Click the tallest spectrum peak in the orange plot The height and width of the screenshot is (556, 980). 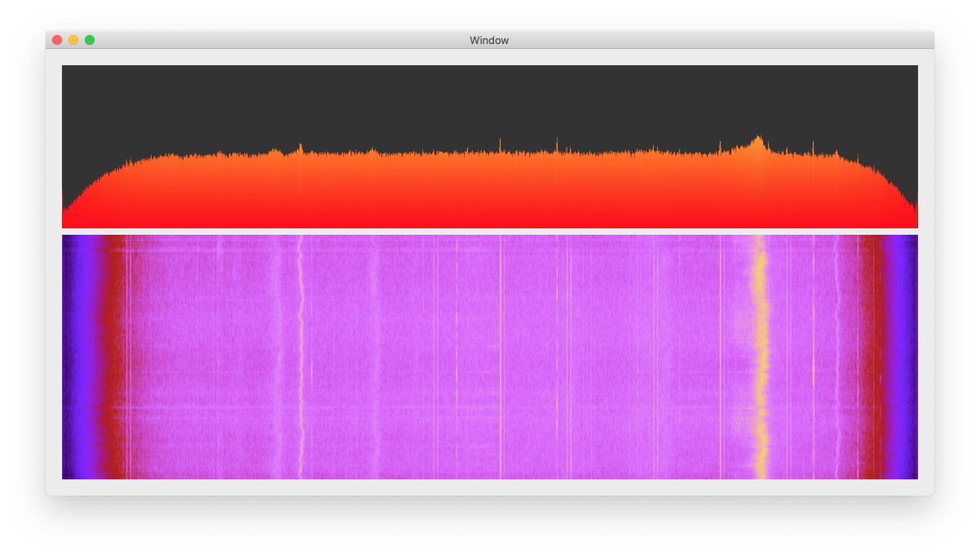pyautogui.click(x=759, y=143)
